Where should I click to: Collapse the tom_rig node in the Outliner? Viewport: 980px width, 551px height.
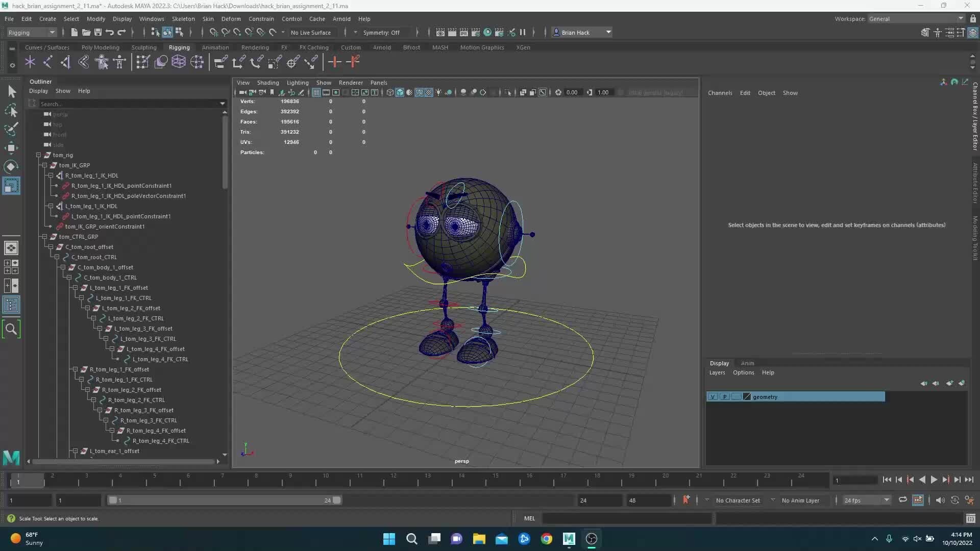[39, 155]
